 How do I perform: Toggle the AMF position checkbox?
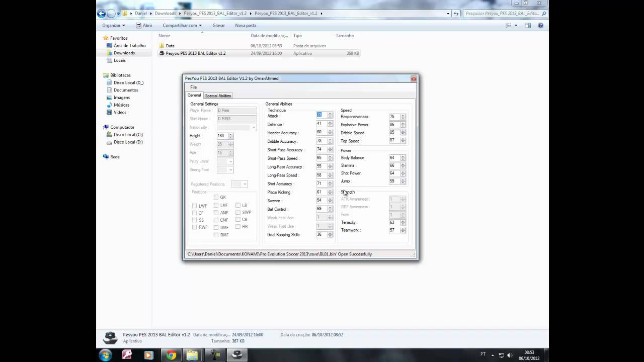[216, 212]
